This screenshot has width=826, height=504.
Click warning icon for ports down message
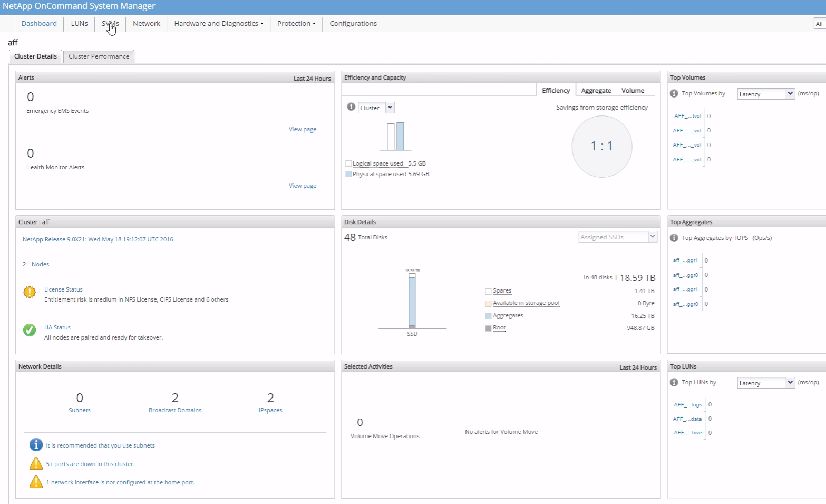(36, 463)
